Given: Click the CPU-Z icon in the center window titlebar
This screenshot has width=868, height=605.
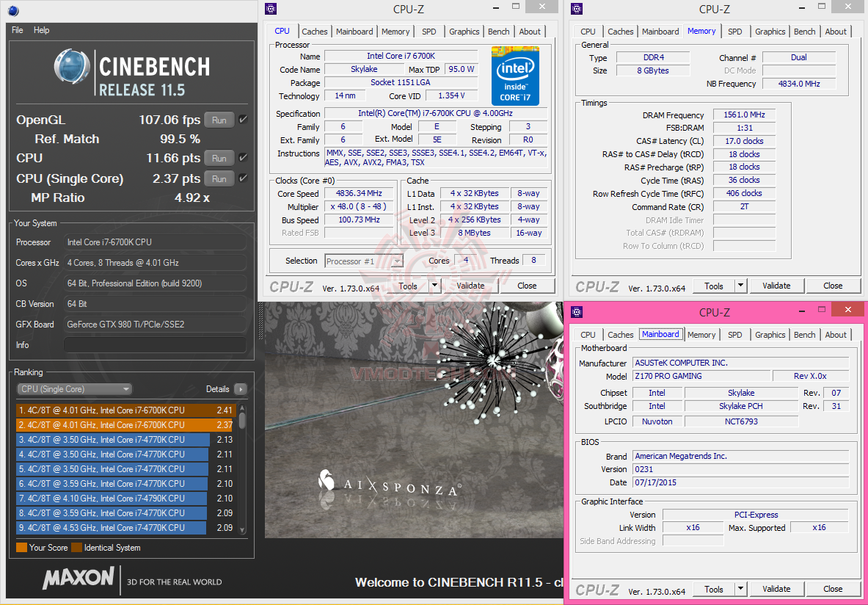Looking at the screenshot, I should pos(271,9).
